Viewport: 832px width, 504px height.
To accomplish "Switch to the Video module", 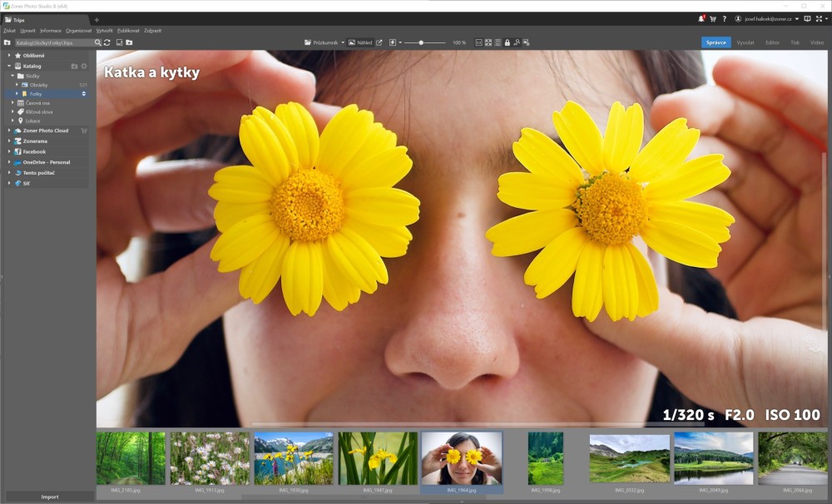I will coord(817,42).
